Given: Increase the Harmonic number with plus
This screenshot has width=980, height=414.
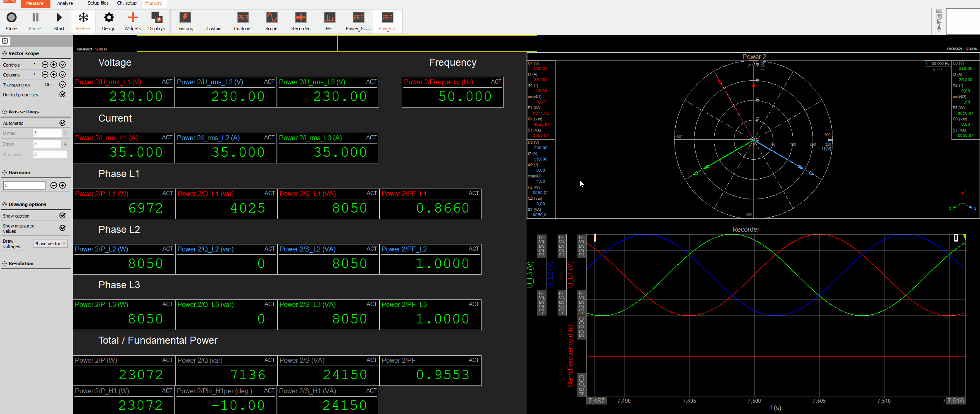Looking at the screenshot, I should [62, 185].
